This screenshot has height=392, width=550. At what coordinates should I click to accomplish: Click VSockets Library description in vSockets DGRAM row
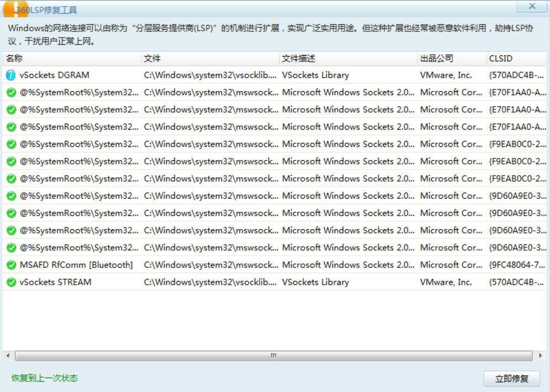click(x=315, y=75)
